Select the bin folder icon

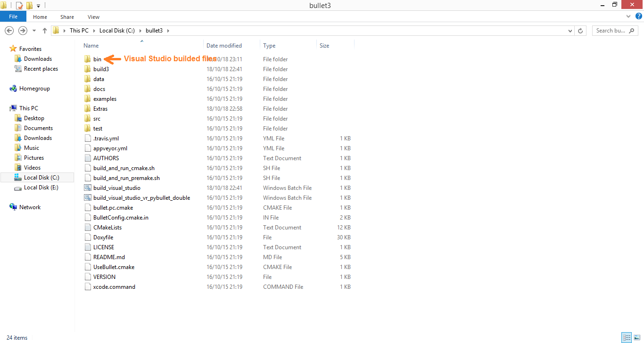coord(87,59)
